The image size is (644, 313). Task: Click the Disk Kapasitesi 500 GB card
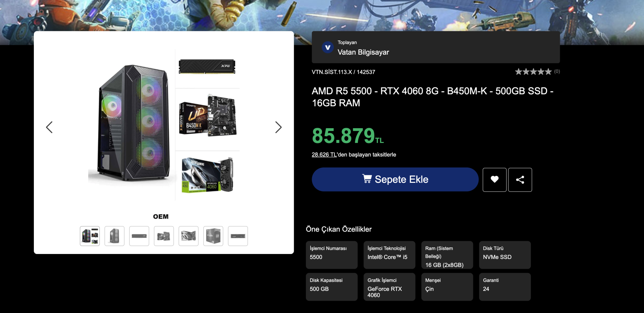[332, 287]
